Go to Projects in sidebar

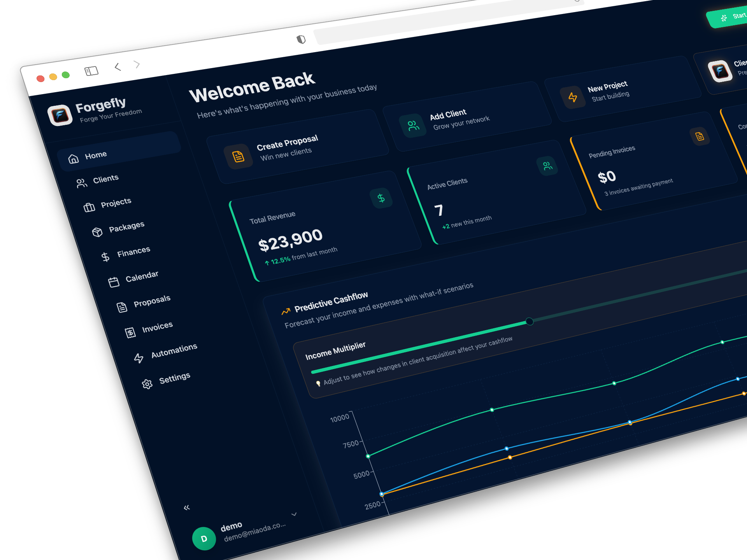pos(116,203)
